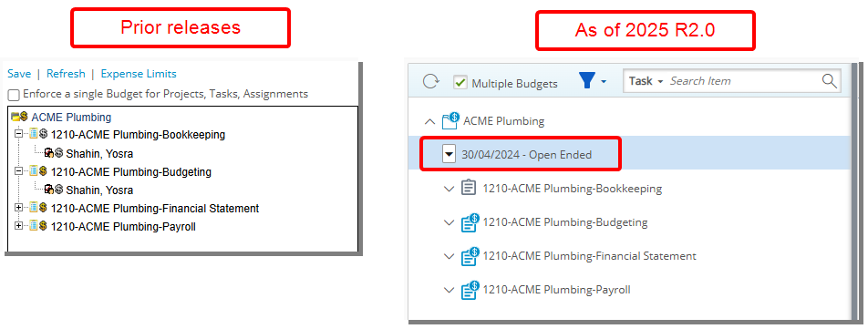Click the circular refresh icon
The height and width of the screenshot is (329, 868).
tap(430, 82)
